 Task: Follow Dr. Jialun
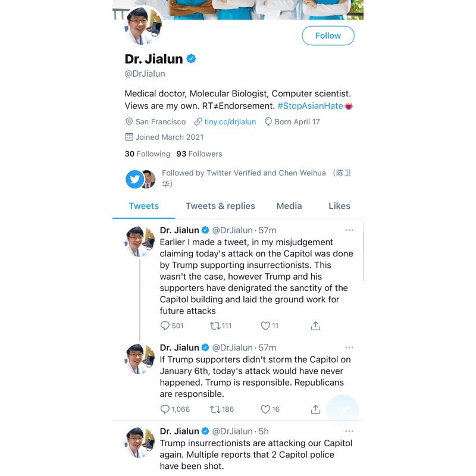[x=328, y=36]
